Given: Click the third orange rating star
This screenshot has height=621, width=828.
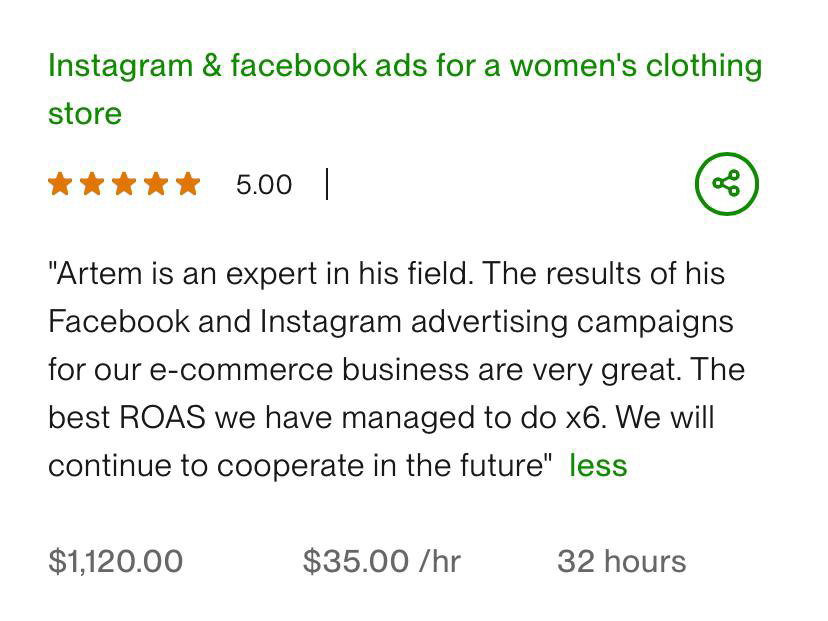Looking at the screenshot, I should pyautogui.click(x=124, y=184).
